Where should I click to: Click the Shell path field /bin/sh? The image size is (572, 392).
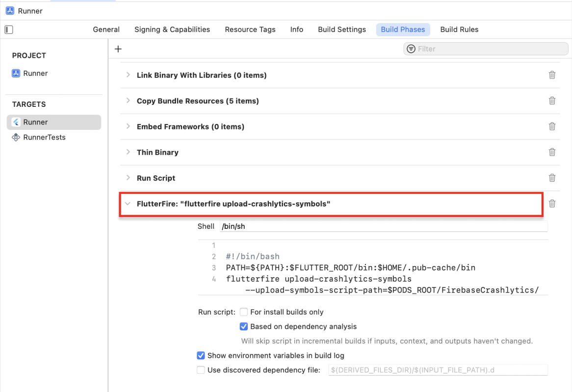click(384, 226)
